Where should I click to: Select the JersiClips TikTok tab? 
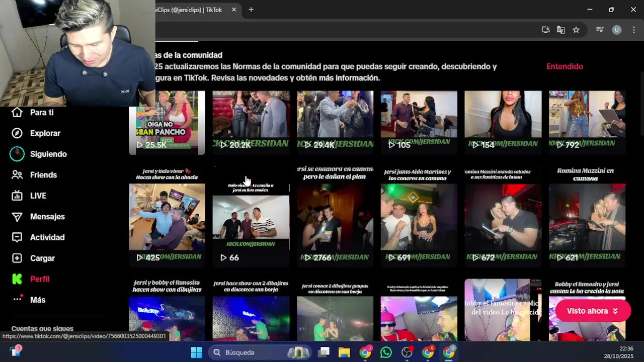pos(190,10)
